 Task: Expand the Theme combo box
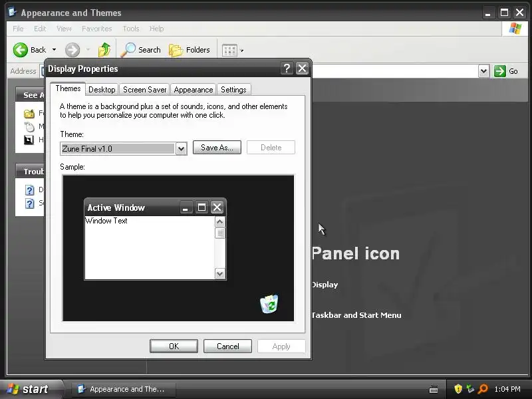tap(181, 148)
